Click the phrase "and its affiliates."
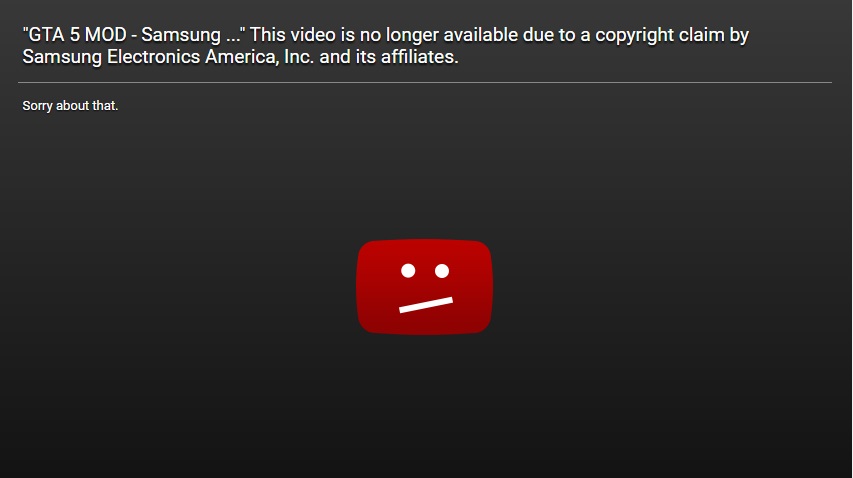Image resolution: width=853 pixels, height=478 pixels. (389, 57)
